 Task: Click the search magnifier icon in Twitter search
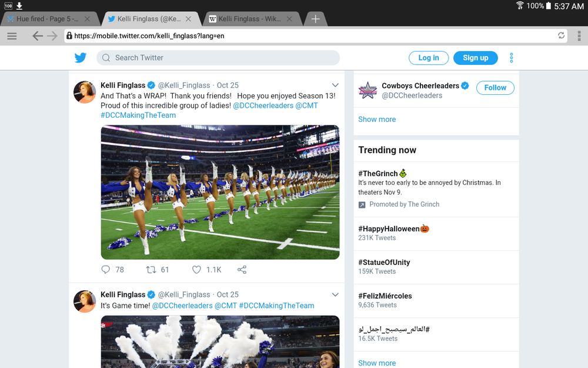coord(106,58)
